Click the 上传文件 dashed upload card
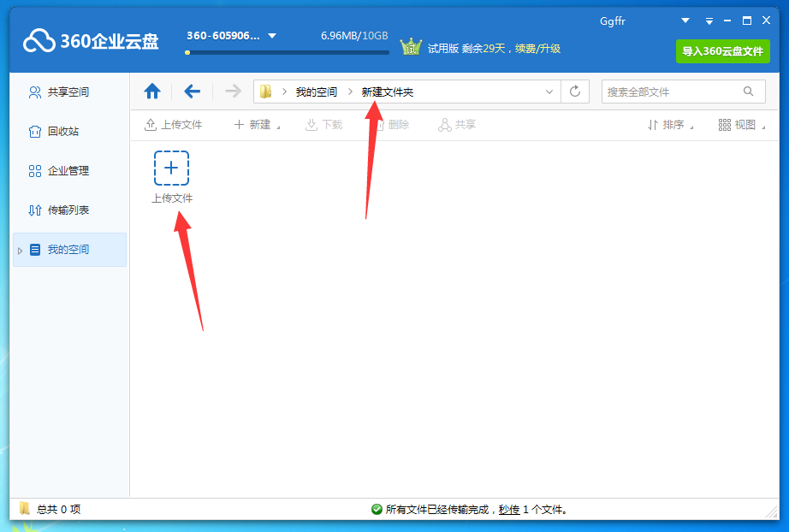This screenshot has height=532, width=789. [171, 168]
